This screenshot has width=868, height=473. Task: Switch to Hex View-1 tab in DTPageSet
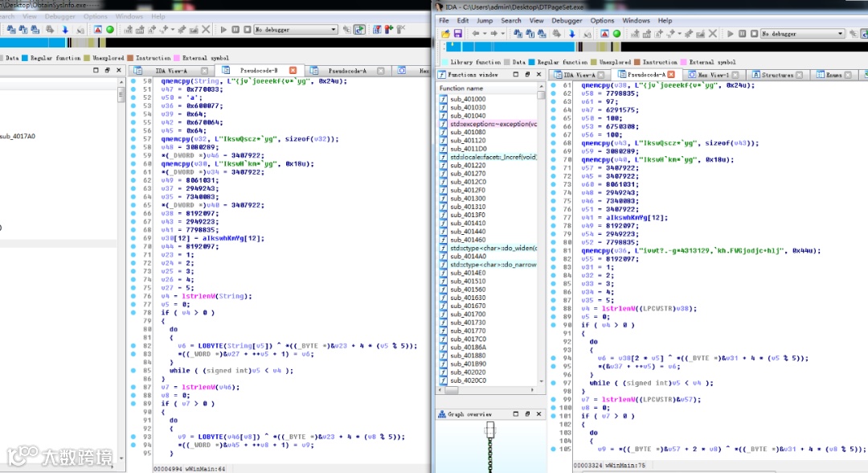[713, 75]
